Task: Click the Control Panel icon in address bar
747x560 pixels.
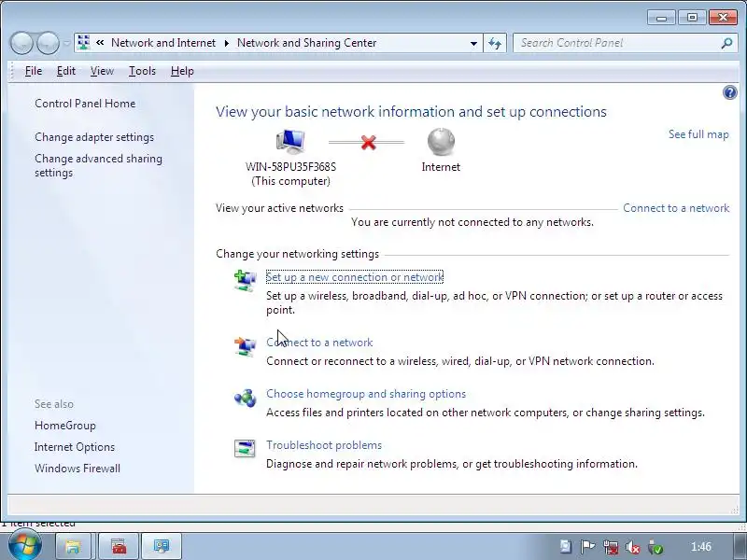Action: (84, 43)
